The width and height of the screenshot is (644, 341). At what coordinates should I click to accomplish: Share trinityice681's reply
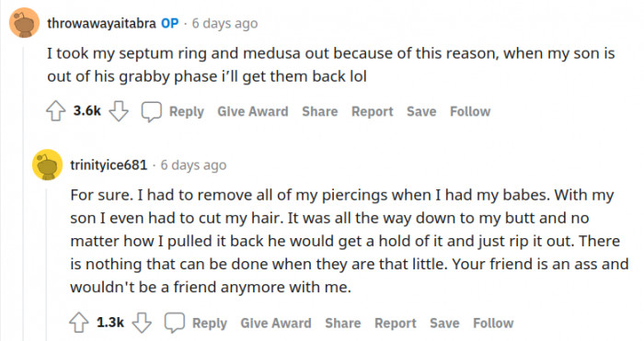343,324
